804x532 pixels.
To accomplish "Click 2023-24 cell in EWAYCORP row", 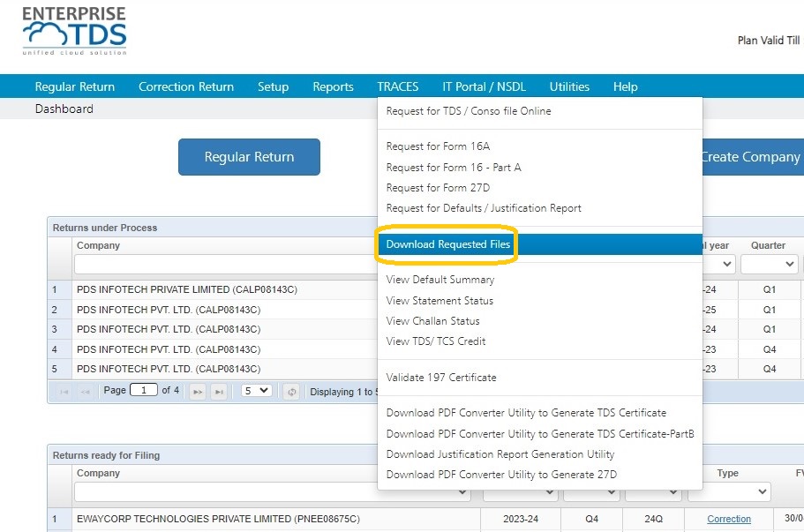I will (x=521, y=519).
